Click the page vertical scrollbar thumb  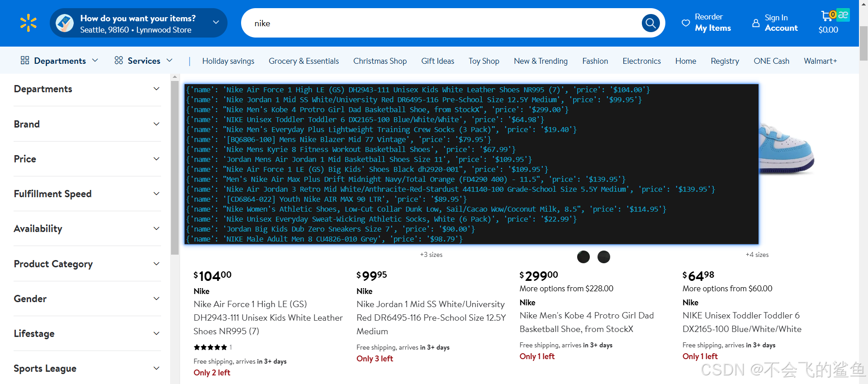click(863, 44)
